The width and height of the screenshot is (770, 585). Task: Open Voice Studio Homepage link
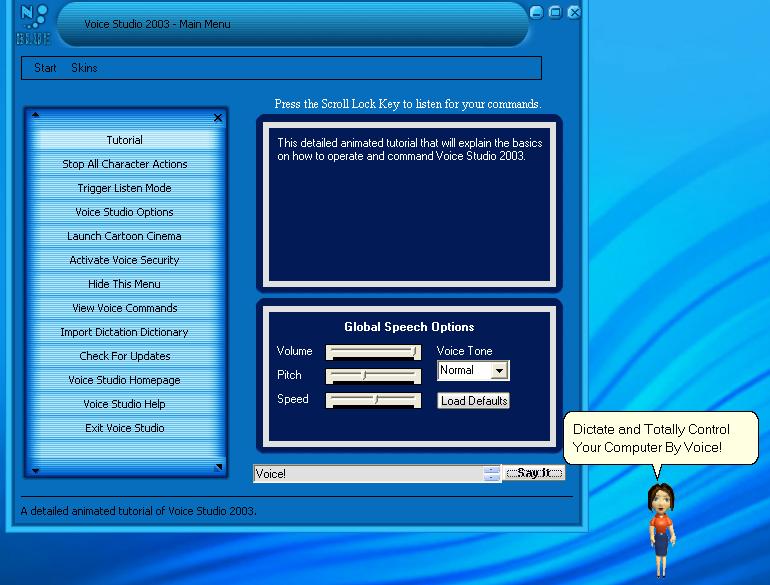click(125, 380)
